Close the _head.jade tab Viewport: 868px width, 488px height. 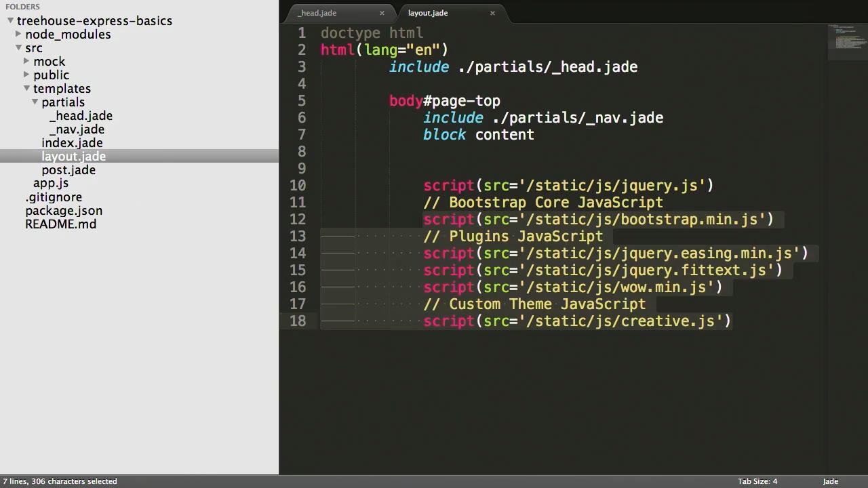(382, 13)
